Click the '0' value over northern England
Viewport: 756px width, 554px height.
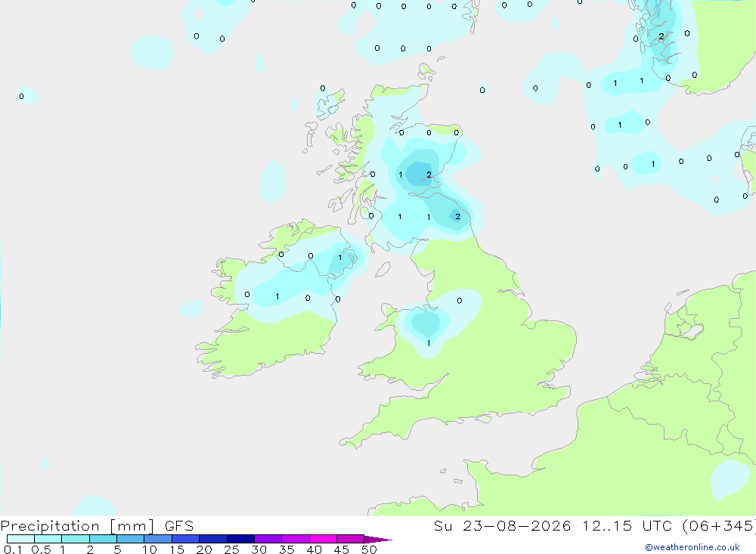click(x=459, y=300)
